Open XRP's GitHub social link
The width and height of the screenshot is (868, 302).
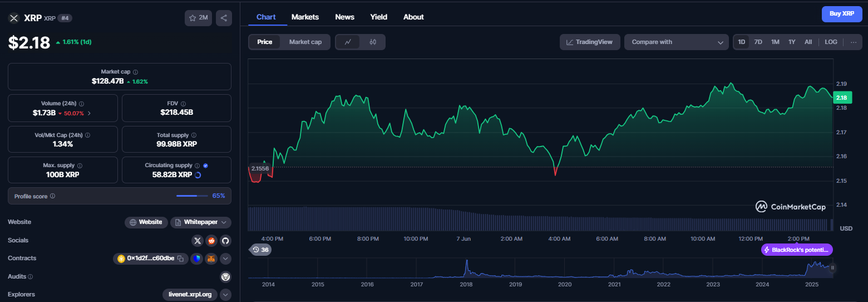coord(225,241)
